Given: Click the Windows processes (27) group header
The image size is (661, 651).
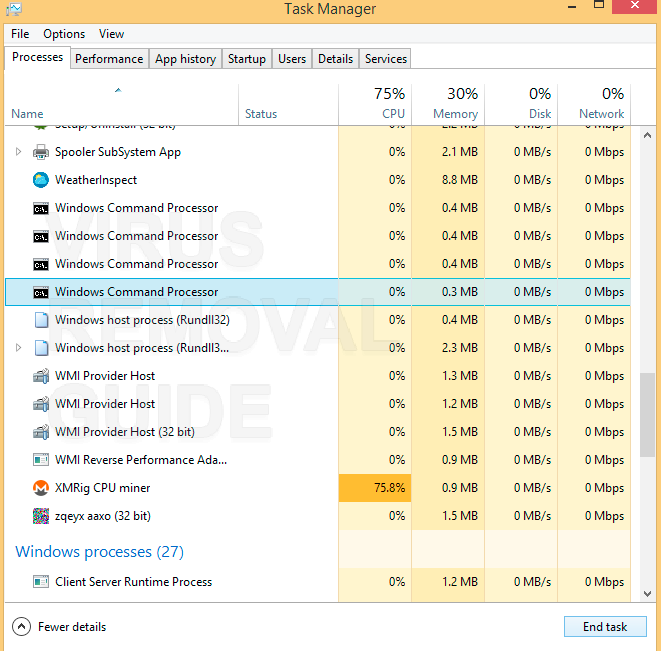Looking at the screenshot, I should coord(99,552).
